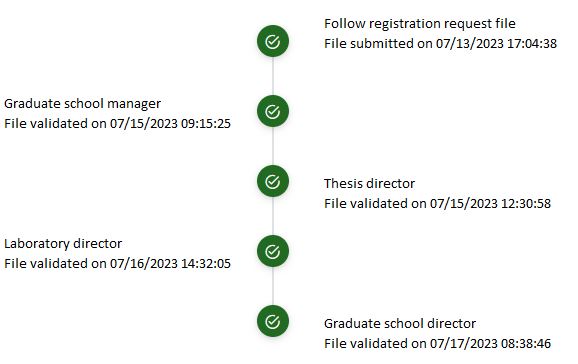Click timeline line between submission and manager steps
This screenshot has width=578, height=364.
(273, 76)
